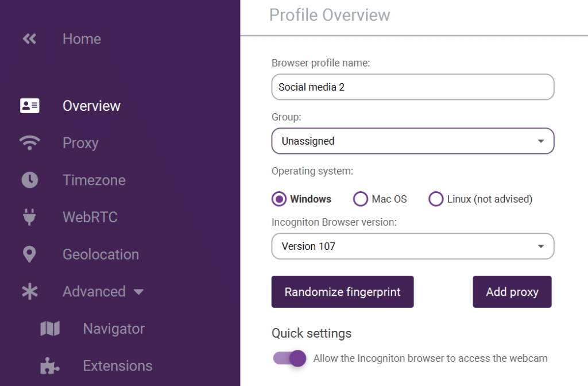588x386 pixels.
Task: Click the Browser profile name field
Action: pyautogui.click(x=412, y=87)
